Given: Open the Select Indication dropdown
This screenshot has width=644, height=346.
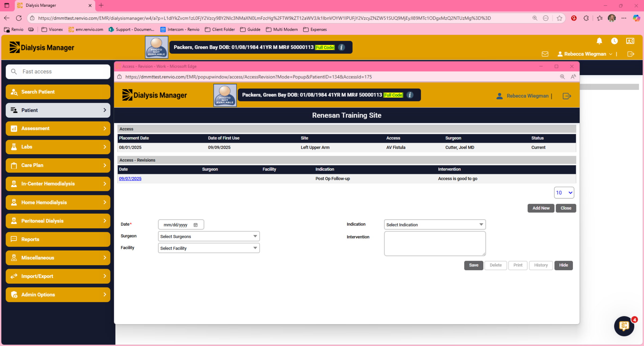Looking at the screenshot, I should pos(435,224).
